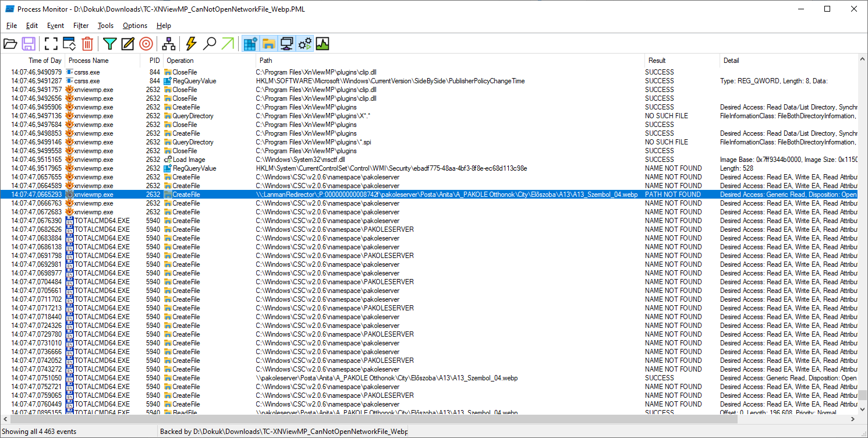Toggle Show Registry Activity
This screenshot has height=438, width=868.
click(x=250, y=44)
